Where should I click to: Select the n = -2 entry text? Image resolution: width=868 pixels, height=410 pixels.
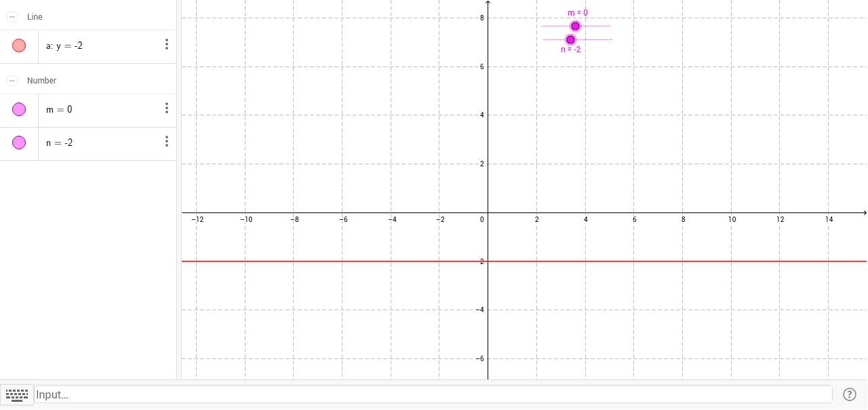59,143
